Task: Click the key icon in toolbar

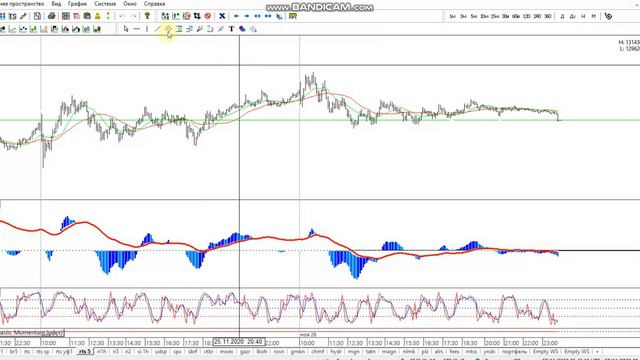Action: 147,16
